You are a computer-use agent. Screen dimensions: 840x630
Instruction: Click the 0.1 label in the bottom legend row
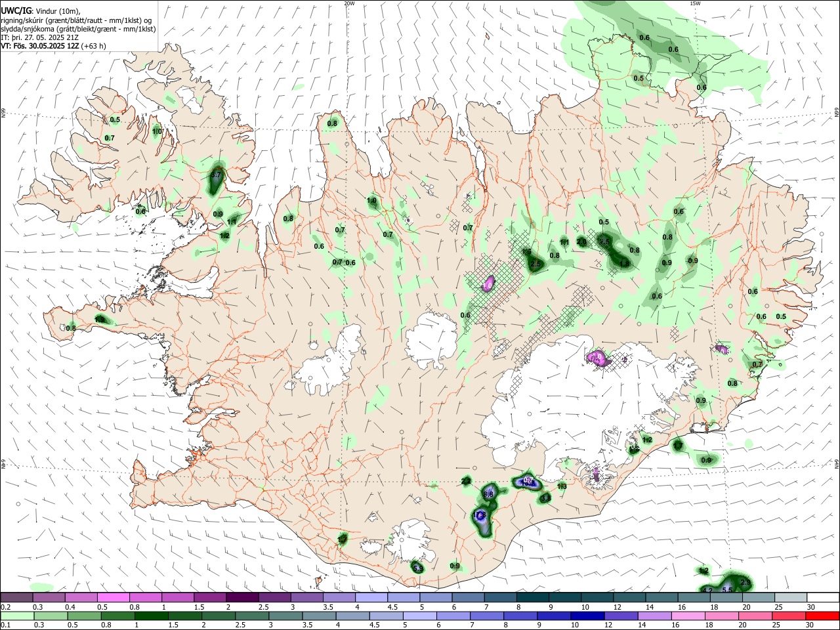click(5, 625)
